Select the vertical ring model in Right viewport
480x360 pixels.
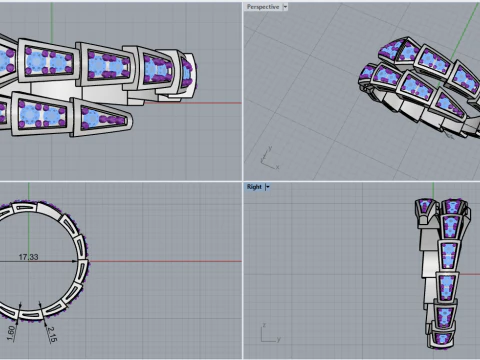(442, 273)
